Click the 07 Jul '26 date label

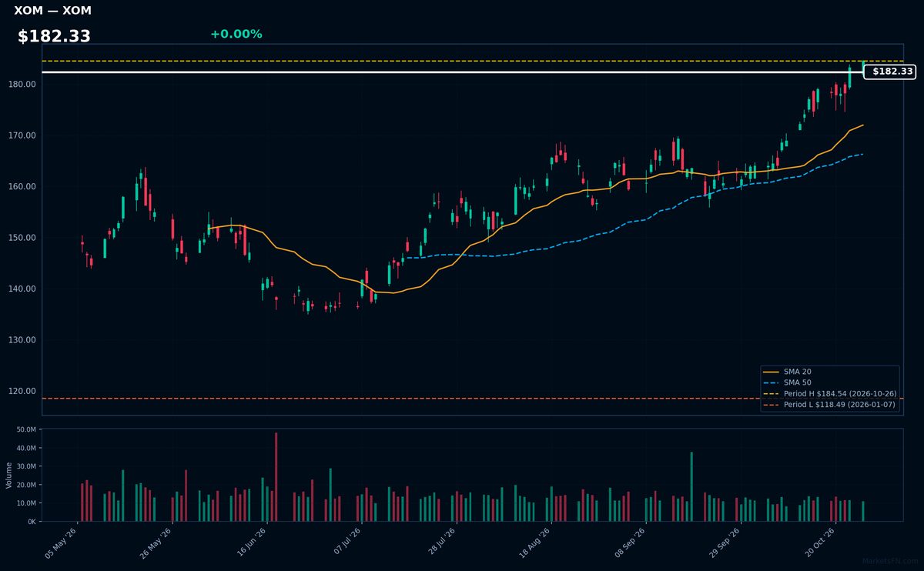point(346,543)
